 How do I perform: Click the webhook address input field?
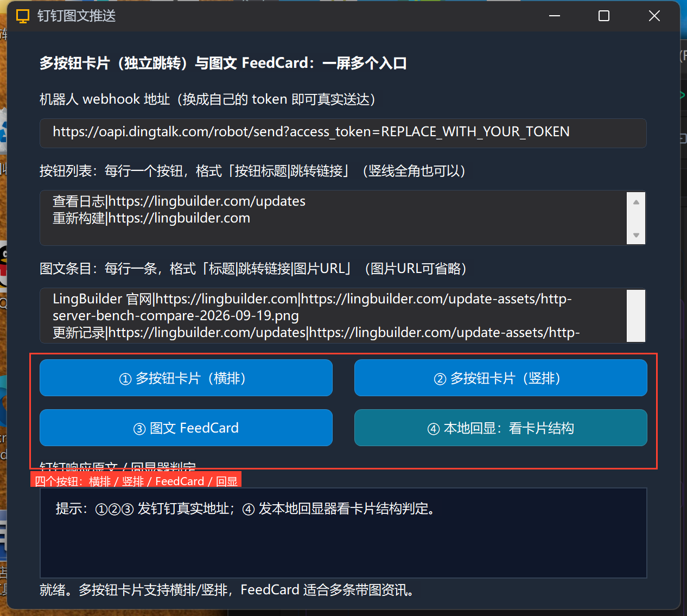click(343, 133)
